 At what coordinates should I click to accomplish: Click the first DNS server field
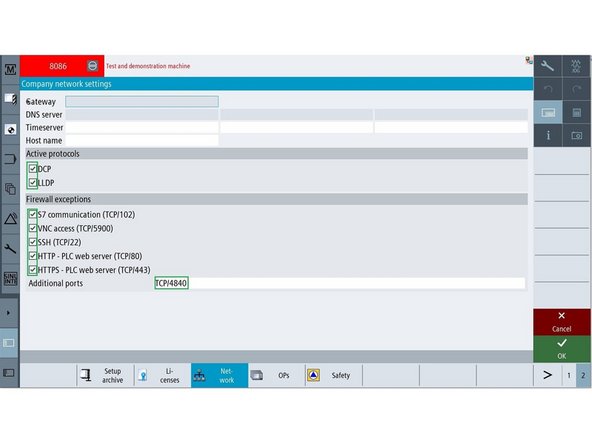point(142,114)
